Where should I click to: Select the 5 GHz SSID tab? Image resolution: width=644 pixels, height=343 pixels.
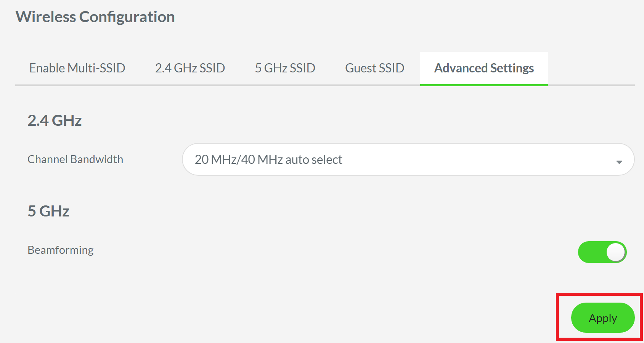285,68
